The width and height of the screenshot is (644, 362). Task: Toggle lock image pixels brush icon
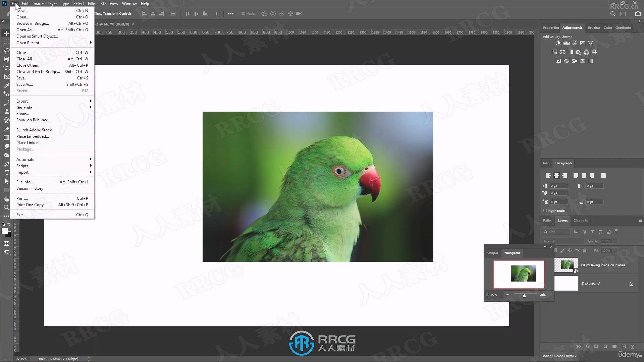(x=562, y=250)
